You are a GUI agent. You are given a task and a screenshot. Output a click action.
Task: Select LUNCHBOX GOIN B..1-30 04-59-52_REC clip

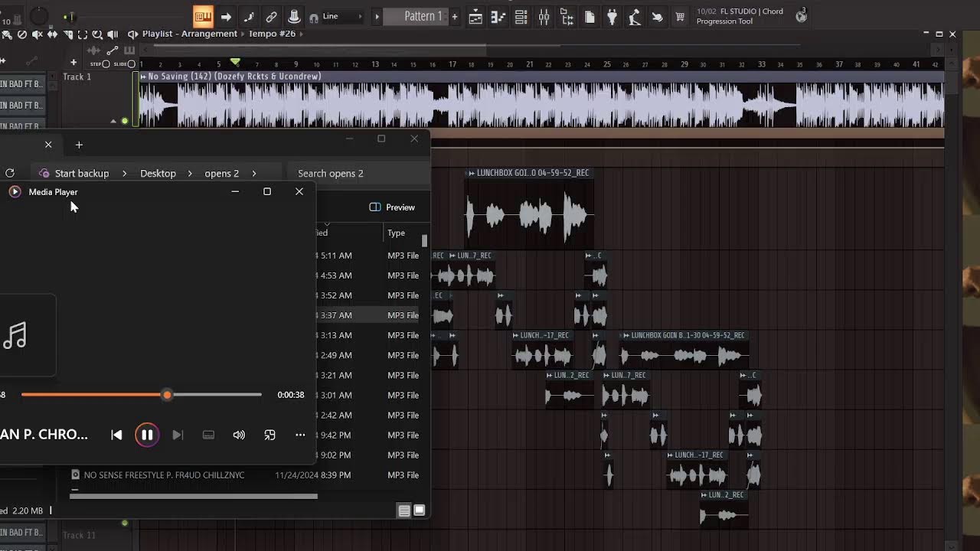[684, 350]
